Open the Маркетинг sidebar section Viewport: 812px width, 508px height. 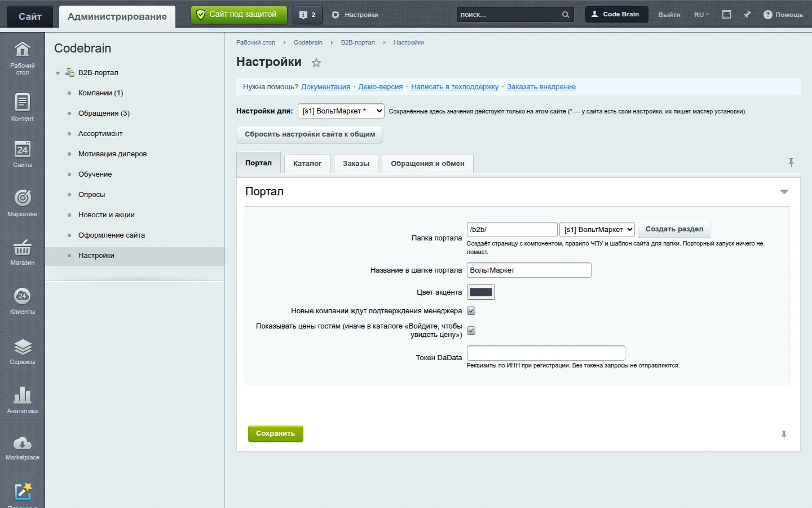pyautogui.click(x=22, y=203)
